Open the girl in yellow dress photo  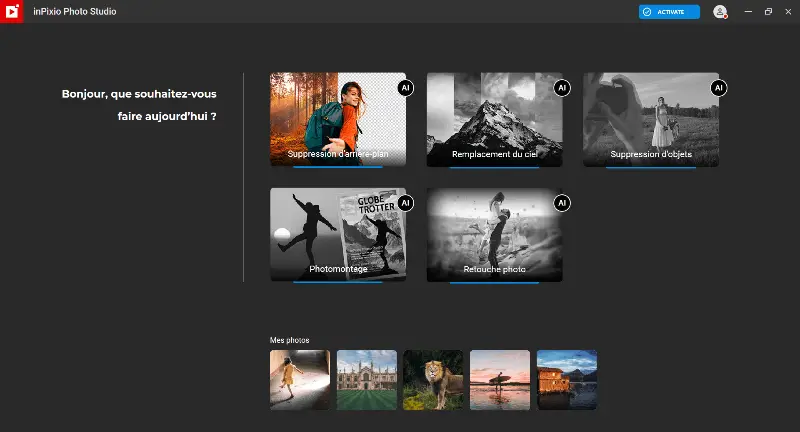(x=300, y=379)
